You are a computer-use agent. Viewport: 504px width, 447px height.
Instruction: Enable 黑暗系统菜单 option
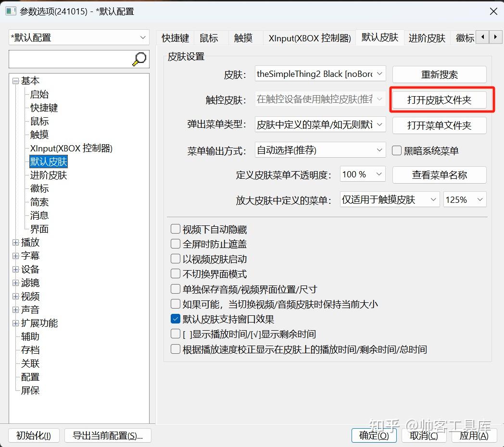pos(396,151)
